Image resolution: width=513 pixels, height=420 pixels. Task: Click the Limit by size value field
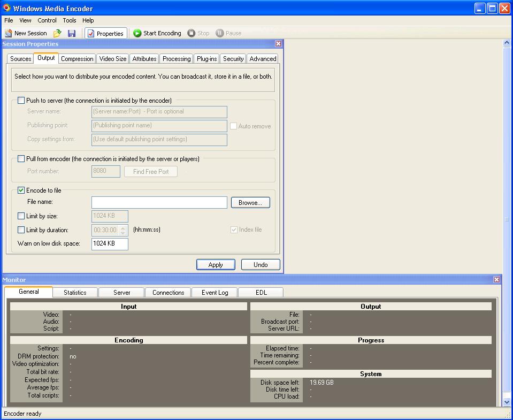coord(110,216)
